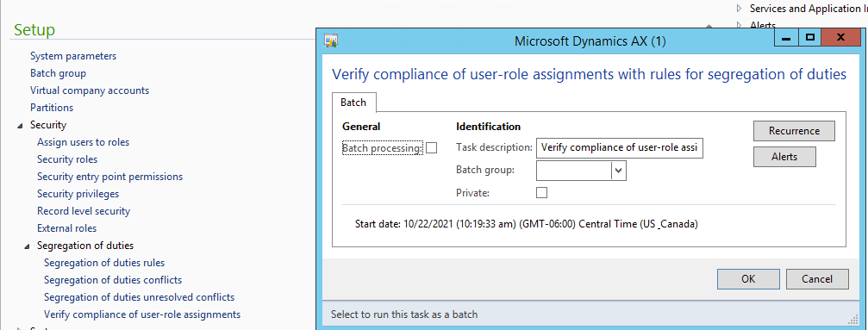Collapse the Segregation of duties node

pyautogui.click(x=27, y=246)
